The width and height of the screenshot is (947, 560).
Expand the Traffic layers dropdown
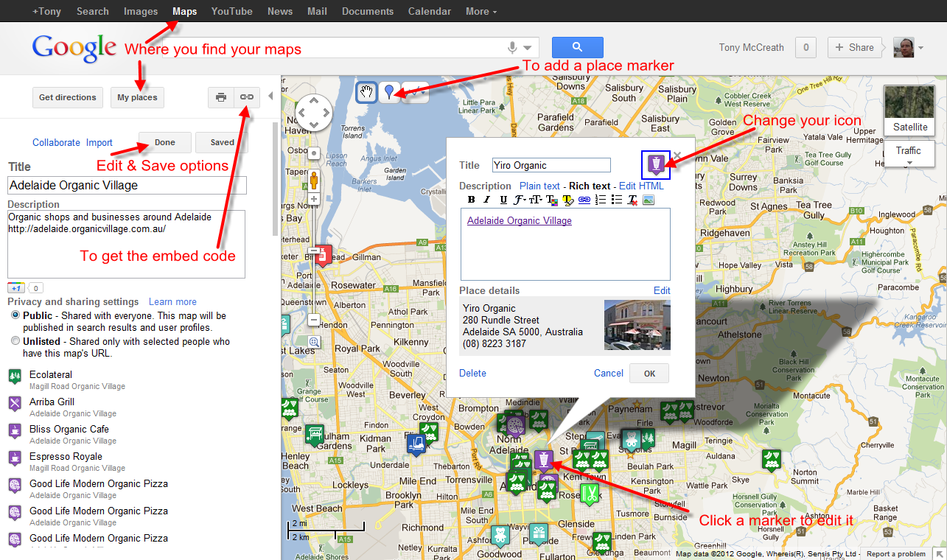point(909,155)
